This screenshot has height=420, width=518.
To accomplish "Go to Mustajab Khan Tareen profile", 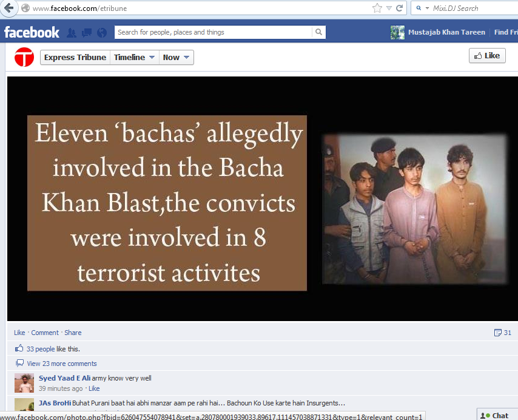I will [446, 32].
